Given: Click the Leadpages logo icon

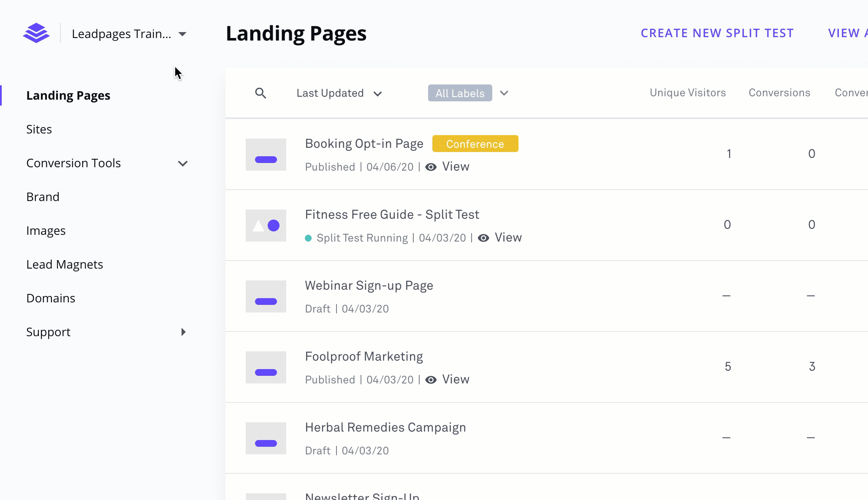Looking at the screenshot, I should tap(36, 33).
